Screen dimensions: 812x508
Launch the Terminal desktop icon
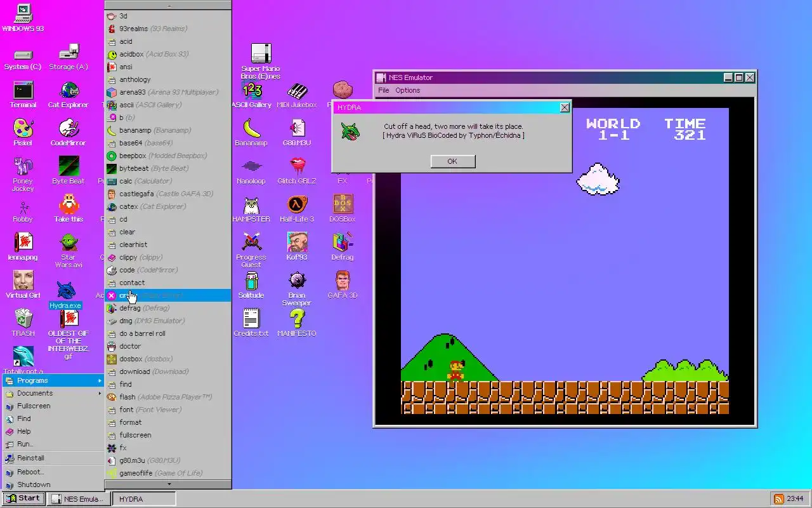tap(23, 95)
